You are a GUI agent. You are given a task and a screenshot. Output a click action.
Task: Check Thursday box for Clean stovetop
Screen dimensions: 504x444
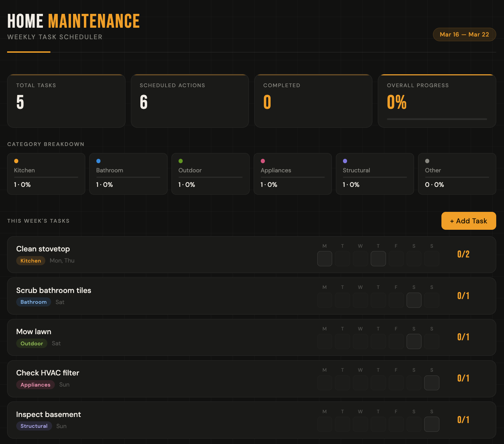point(378,259)
